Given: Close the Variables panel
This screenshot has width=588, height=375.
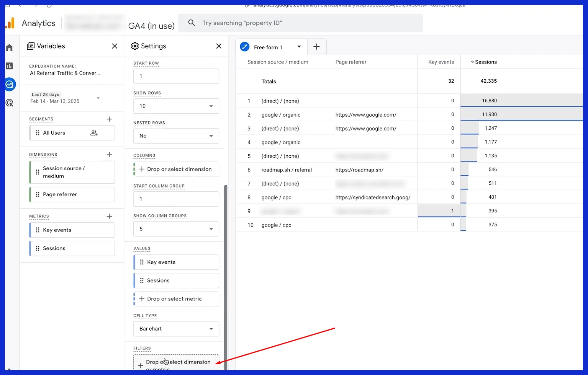Looking at the screenshot, I should click(x=115, y=46).
